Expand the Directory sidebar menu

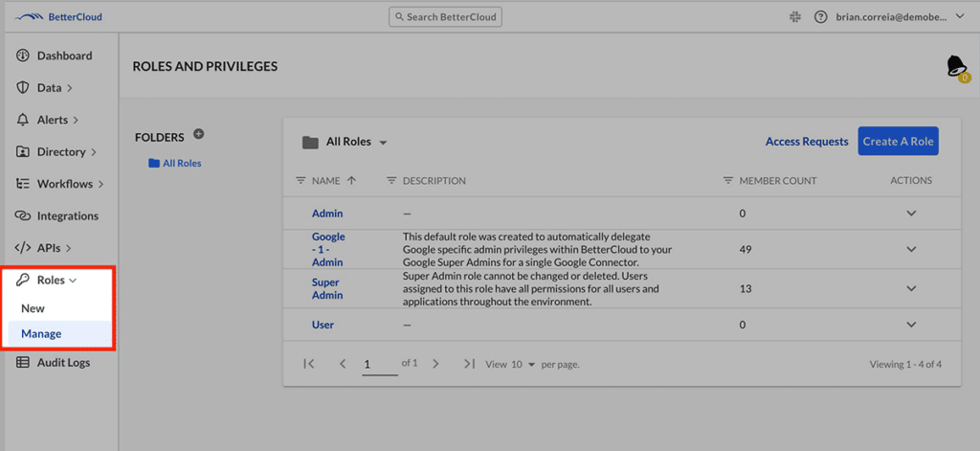tap(93, 152)
